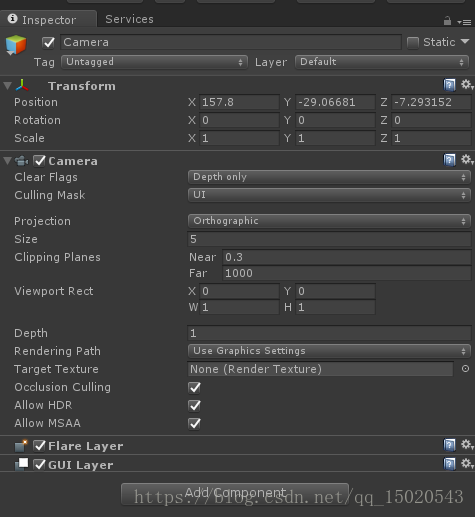The height and width of the screenshot is (517, 475).
Task: Click the Target Texture field
Action: point(320,369)
